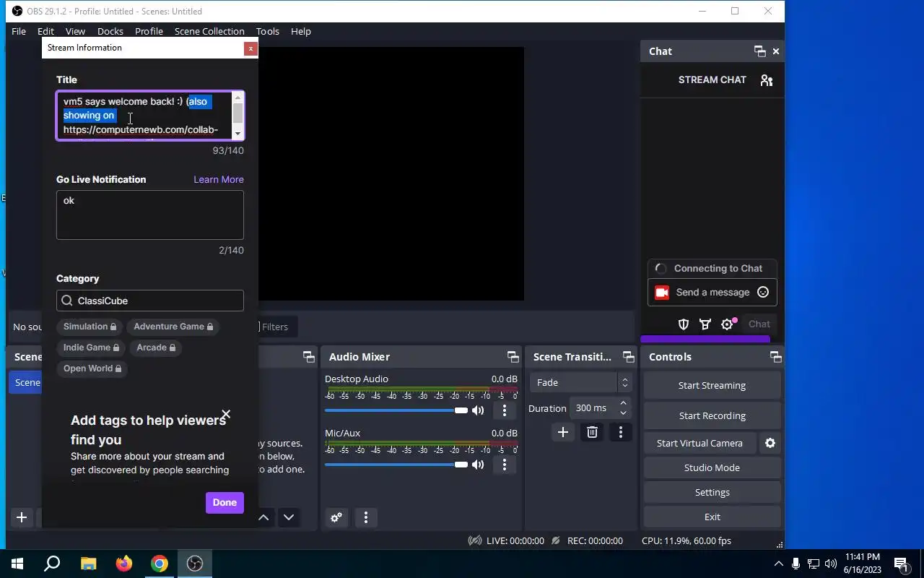Move source up arrow
Viewport: 924px width, 578px height.
coord(263,517)
